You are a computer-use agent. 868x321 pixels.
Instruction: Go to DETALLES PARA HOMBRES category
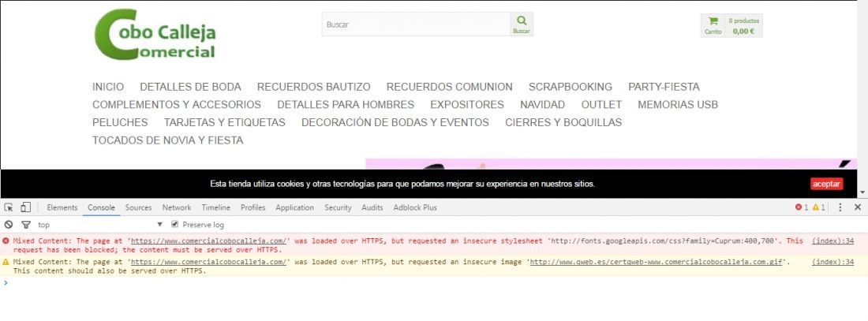346,105
